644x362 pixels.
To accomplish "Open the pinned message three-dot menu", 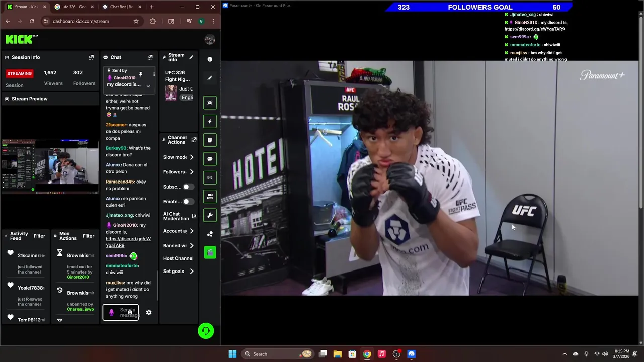I will pyautogui.click(x=154, y=74).
